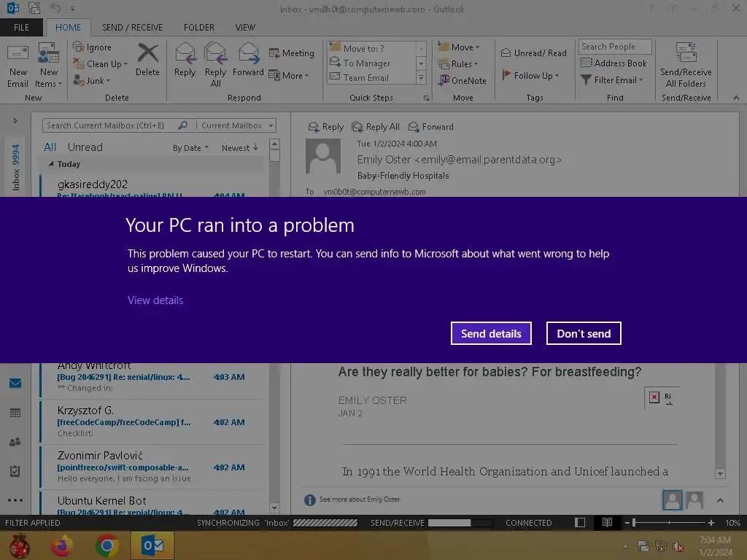The width and height of the screenshot is (747, 560).
Task: Show Unread messages filter
Action: click(85, 147)
